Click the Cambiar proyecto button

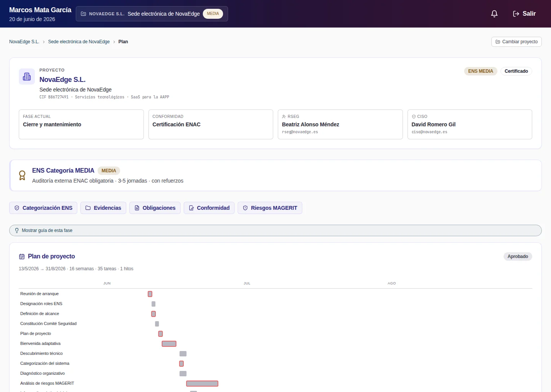[x=517, y=42]
